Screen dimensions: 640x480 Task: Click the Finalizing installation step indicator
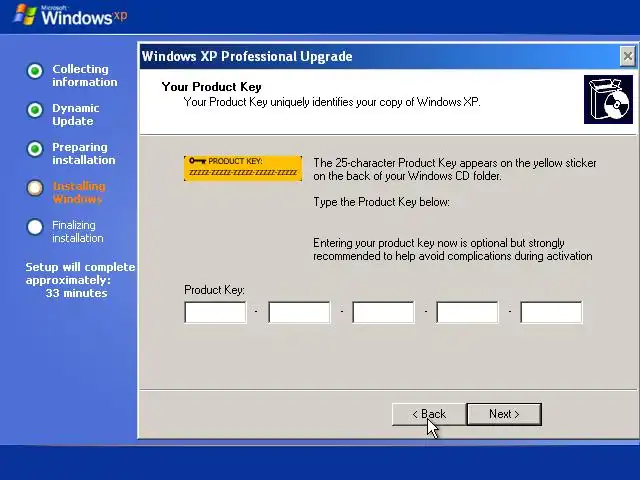point(35,227)
